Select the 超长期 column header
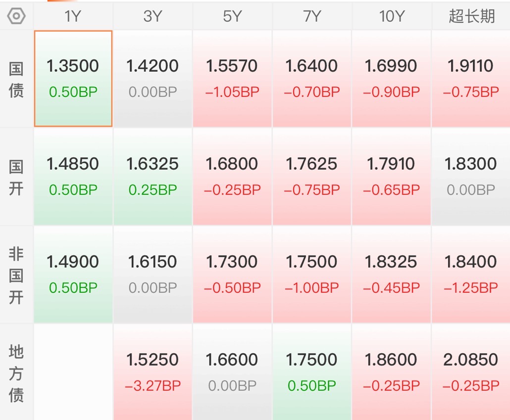 471,16
